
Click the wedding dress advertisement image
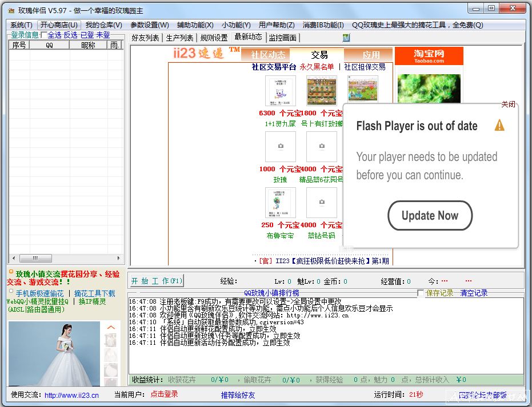click(54, 353)
